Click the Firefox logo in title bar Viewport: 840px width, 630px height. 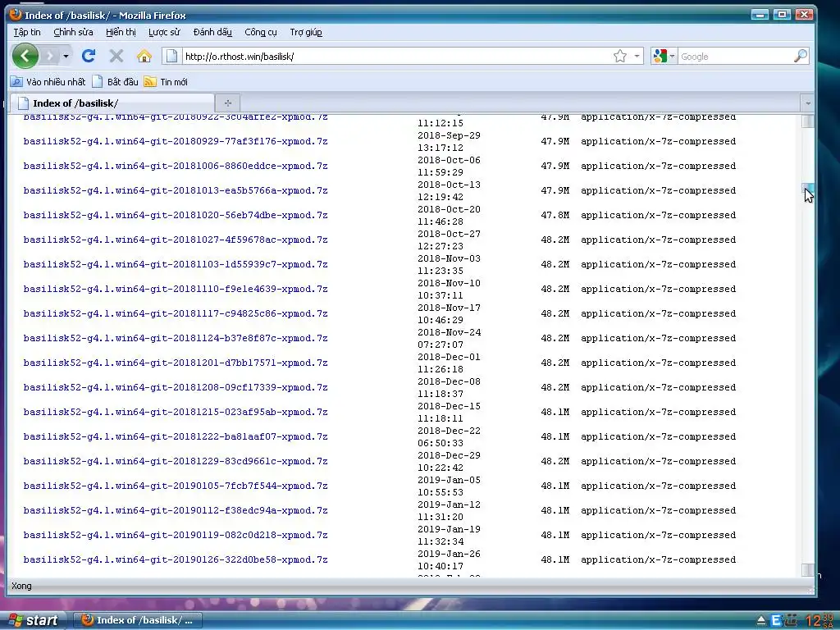point(16,15)
